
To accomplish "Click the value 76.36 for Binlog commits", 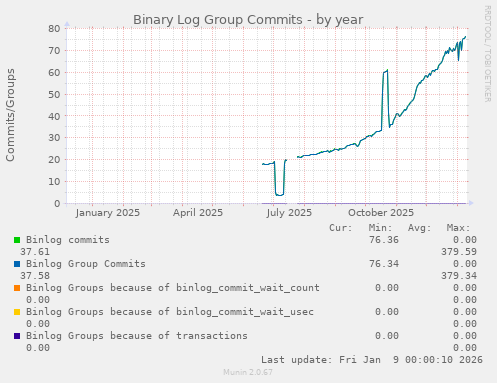I will (x=384, y=240).
